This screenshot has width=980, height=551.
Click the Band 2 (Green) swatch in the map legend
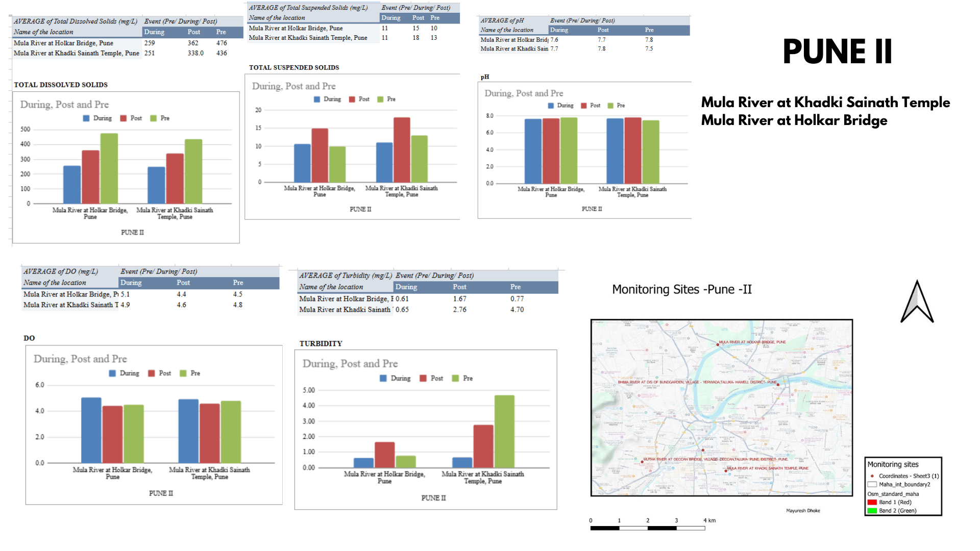pyautogui.click(x=872, y=511)
